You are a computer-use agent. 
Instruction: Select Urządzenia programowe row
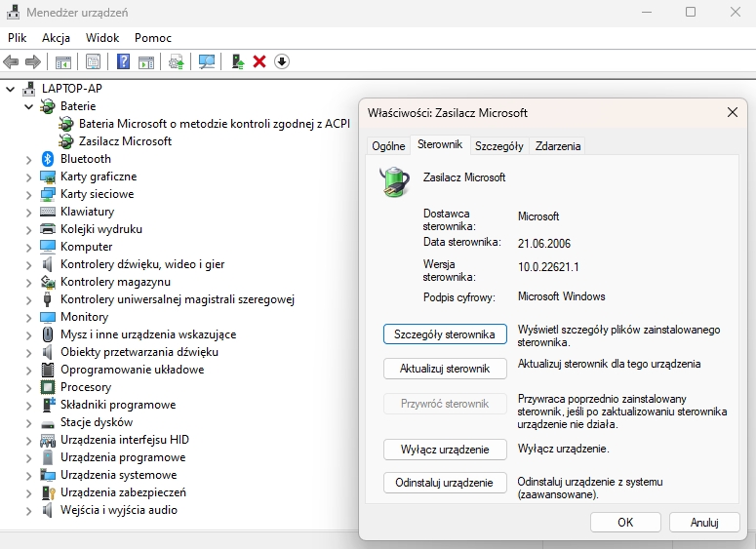click(123, 457)
